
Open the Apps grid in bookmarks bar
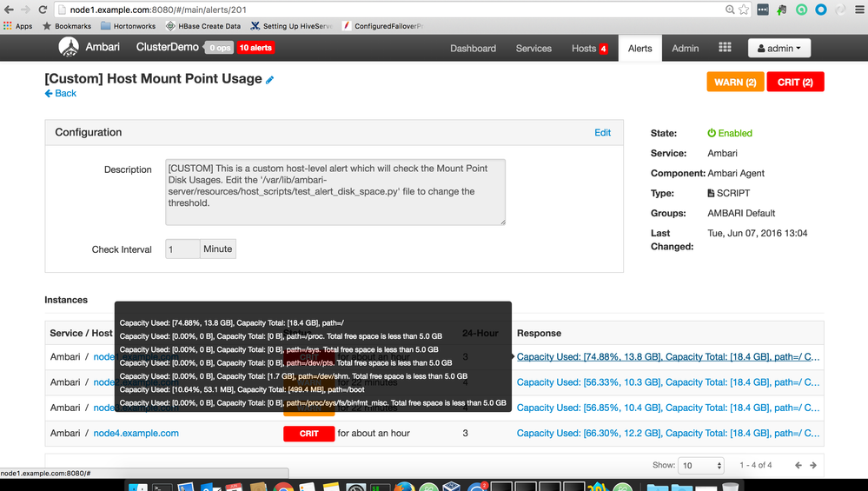[17, 26]
